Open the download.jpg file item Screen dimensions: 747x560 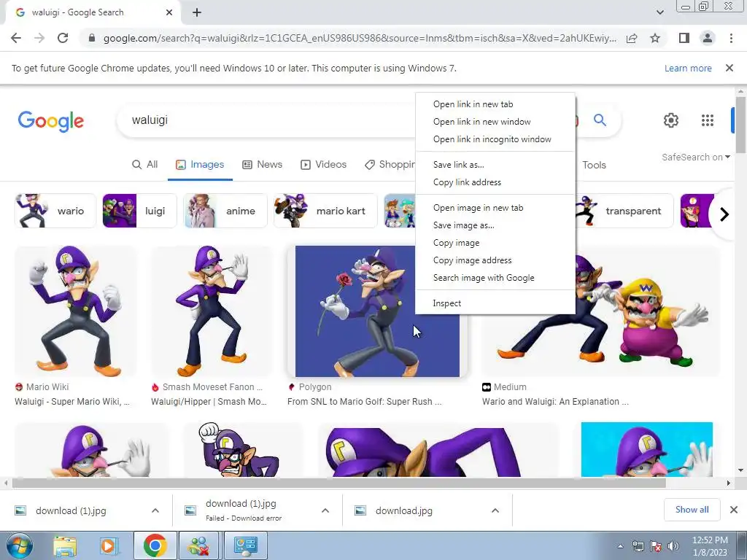tap(404, 511)
